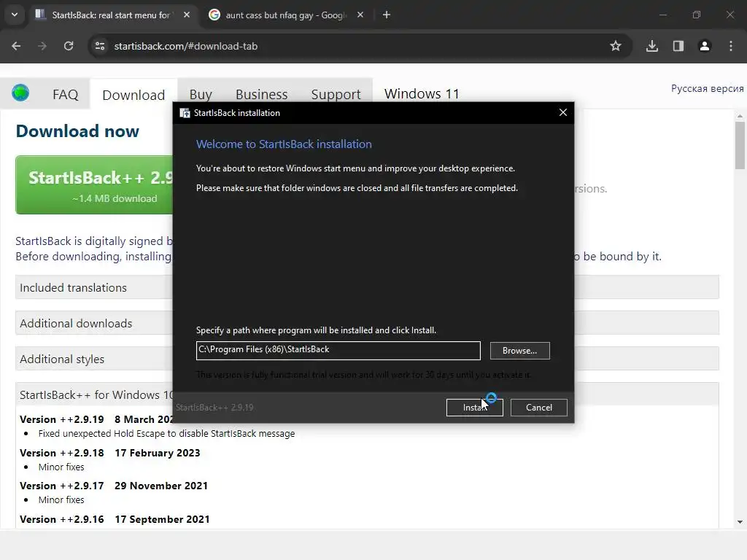The width and height of the screenshot is (747, 560).
Task: Restore down the browser window
Action: point(697,15)
